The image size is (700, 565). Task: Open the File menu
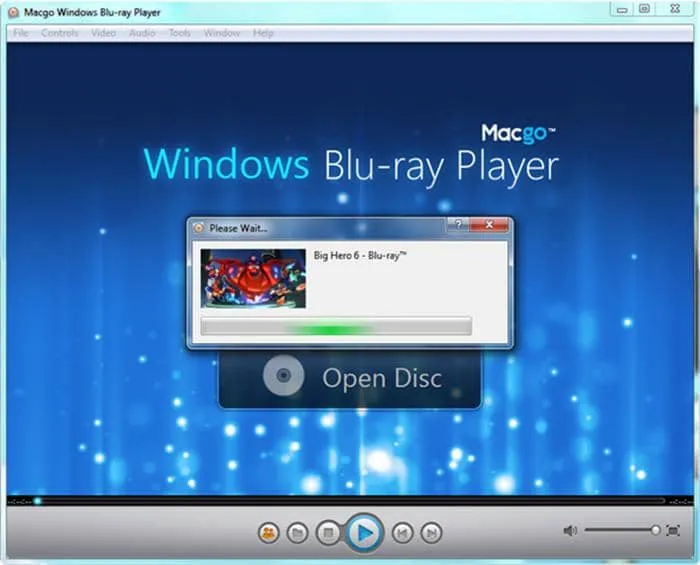21,33
